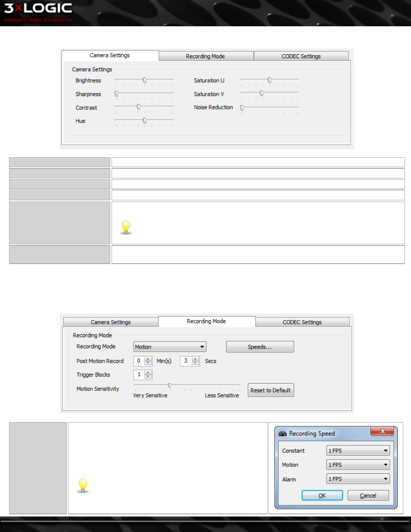Select the Recording Mode tab in lower panel
This screenshot has height=532, width=411.
[206, 321]
